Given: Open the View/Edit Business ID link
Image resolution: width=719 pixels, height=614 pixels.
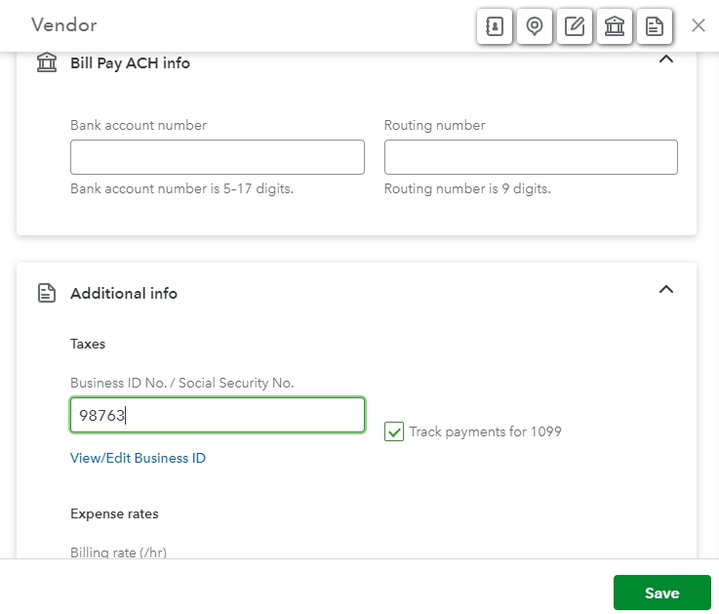Looking at the screenshot, I should 138,458.
